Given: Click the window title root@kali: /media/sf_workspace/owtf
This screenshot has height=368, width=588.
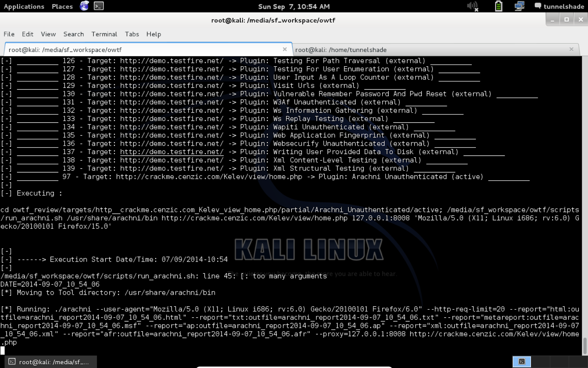Looking at the screenshot, I should 273,20.
